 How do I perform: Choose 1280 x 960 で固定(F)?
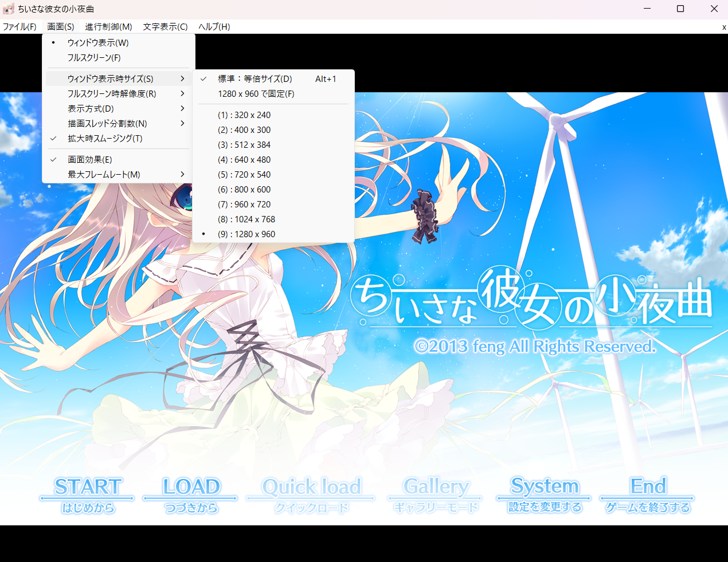pos(273,94)
